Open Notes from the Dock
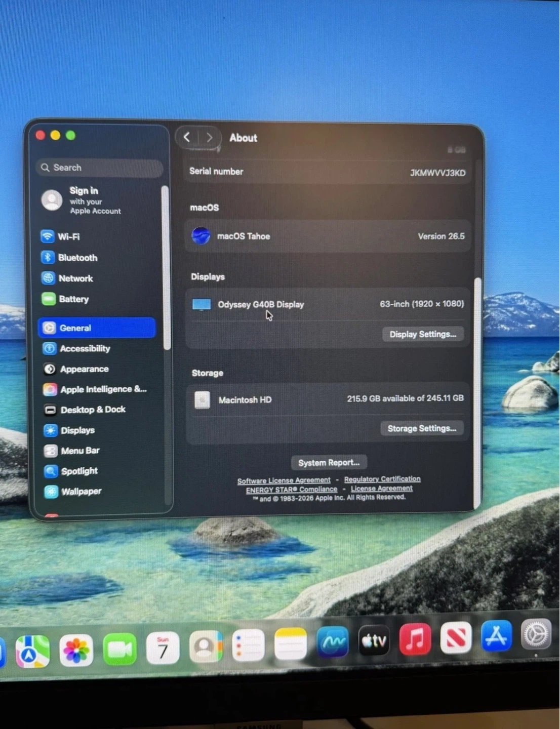This screenshot has width=560, height=729. pos(291,644)
